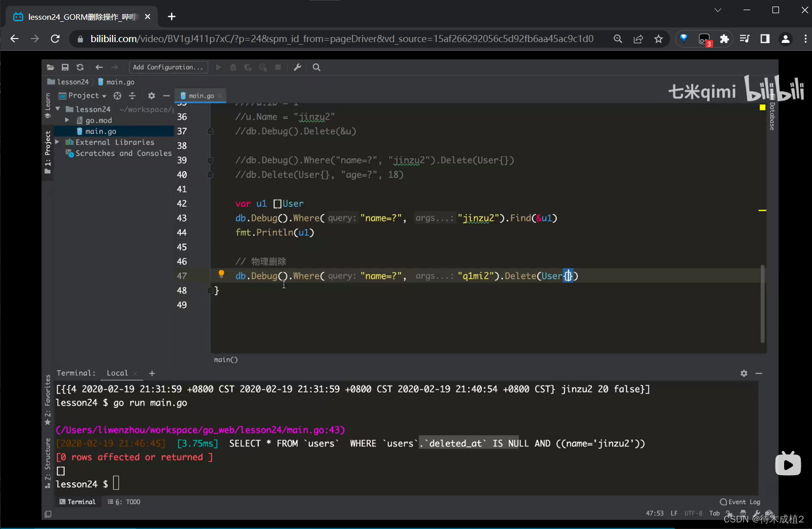Screen dimensions: 812x529
Task: Open Project panel gear settings
Action: click(151, 96)
